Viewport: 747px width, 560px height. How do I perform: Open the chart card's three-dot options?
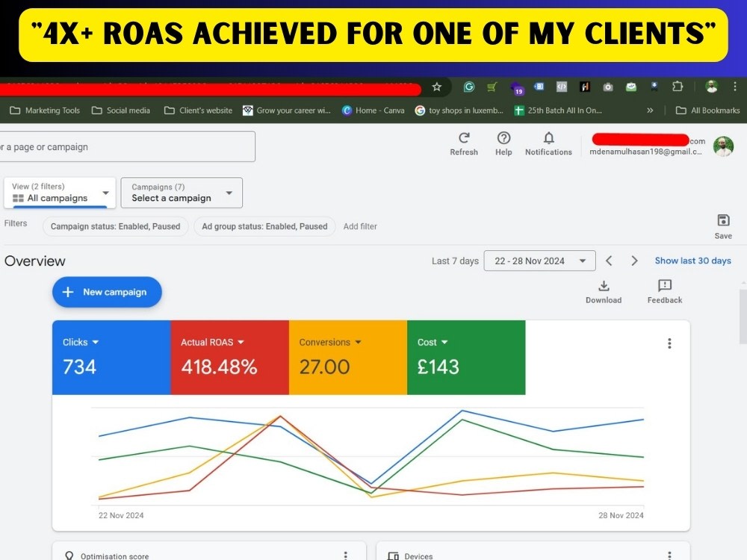pyautogui.click(x=669, y=343)
